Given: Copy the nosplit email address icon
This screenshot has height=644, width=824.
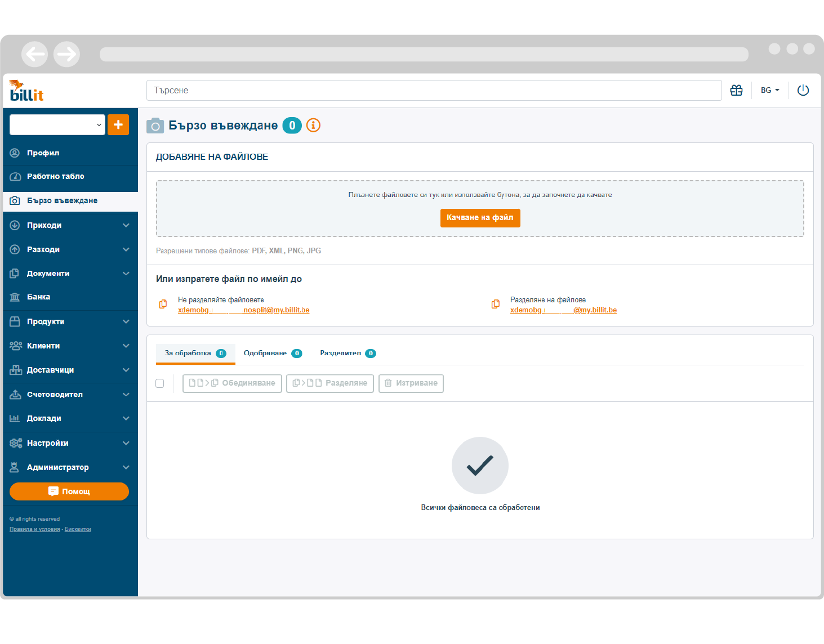Looking at the screenshot, I should pyautogui.click(x=163, y=304).
